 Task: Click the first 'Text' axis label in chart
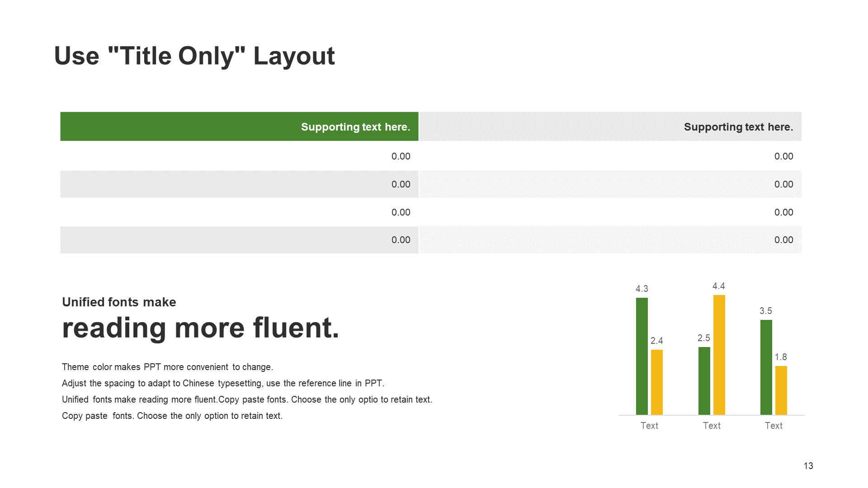[x=649, y=426]
